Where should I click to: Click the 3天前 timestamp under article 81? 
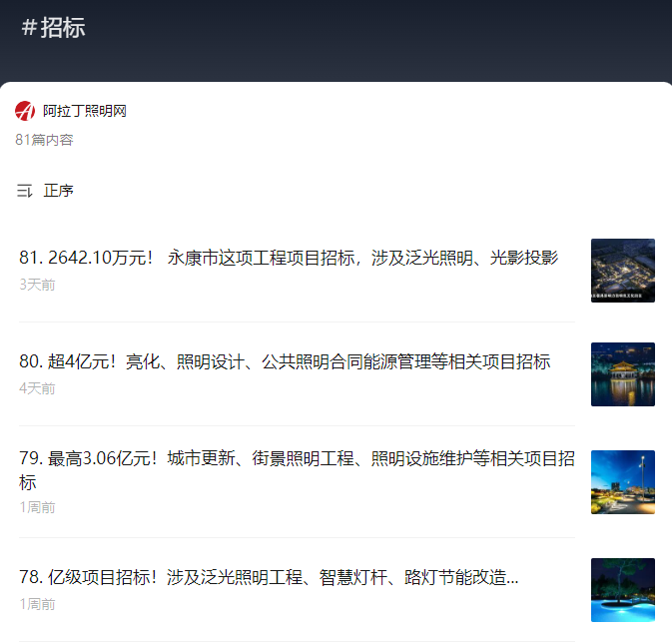point(37,285)
